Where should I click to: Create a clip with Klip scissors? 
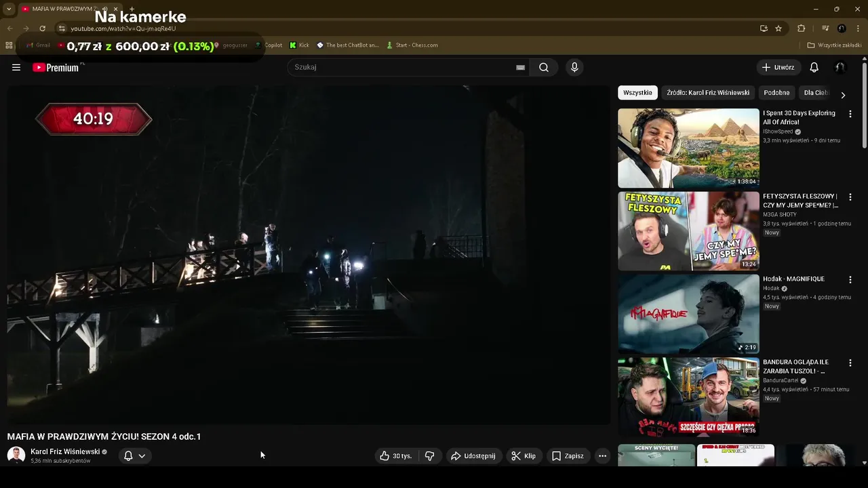click(x=523, y=456)
